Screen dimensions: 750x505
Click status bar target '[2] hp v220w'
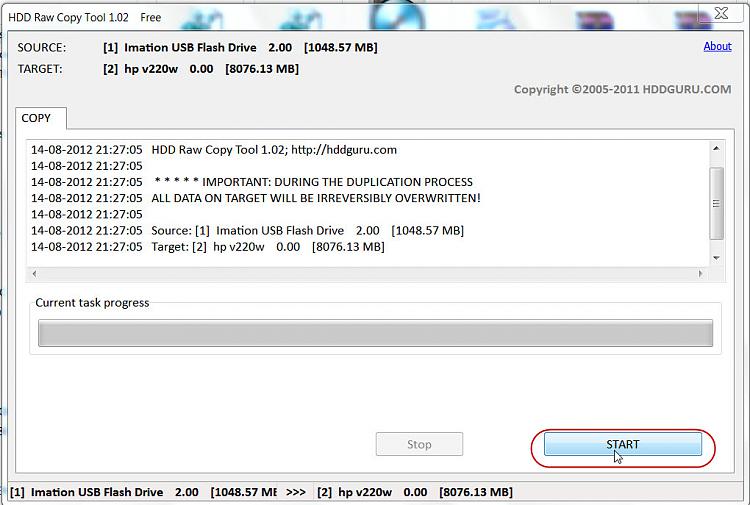[x=354, y=492]
